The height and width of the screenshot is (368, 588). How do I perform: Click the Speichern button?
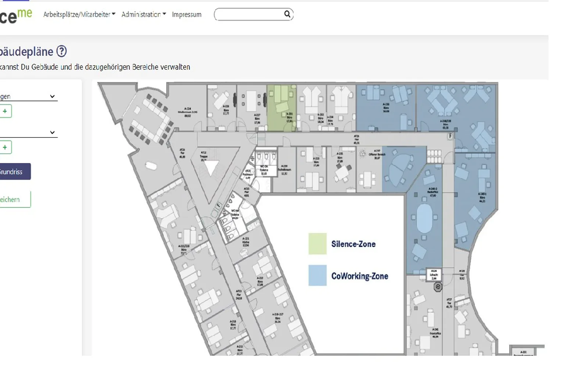tap(15, 199)
